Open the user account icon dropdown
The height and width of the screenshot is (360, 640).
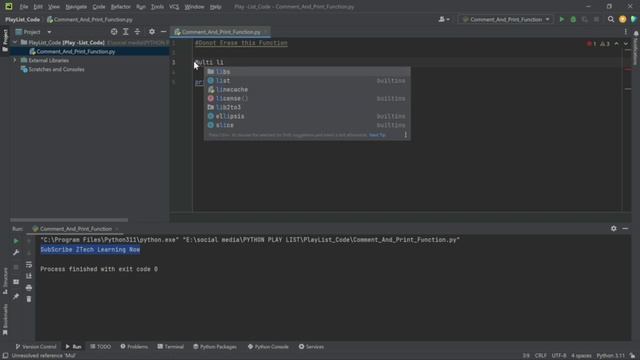[x=444, y=19]
